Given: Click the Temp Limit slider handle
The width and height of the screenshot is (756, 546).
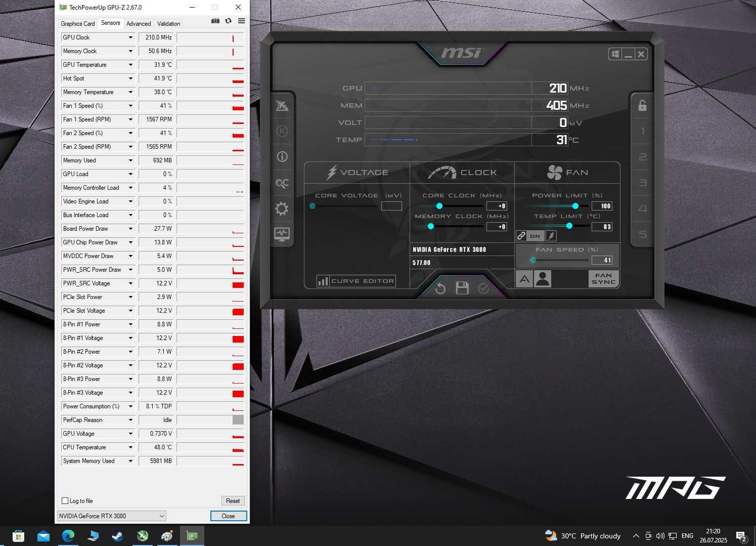Looking at the screenshot, I should click(x=569, y=226).
